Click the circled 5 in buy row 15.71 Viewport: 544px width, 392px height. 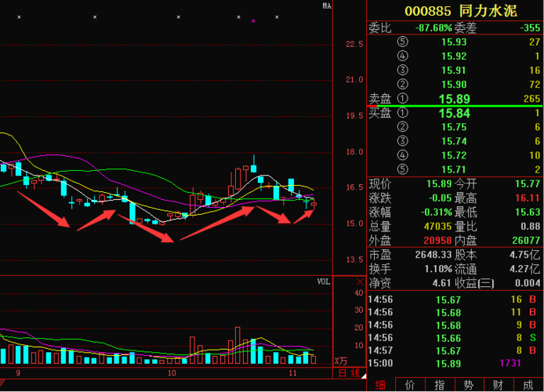402,169
